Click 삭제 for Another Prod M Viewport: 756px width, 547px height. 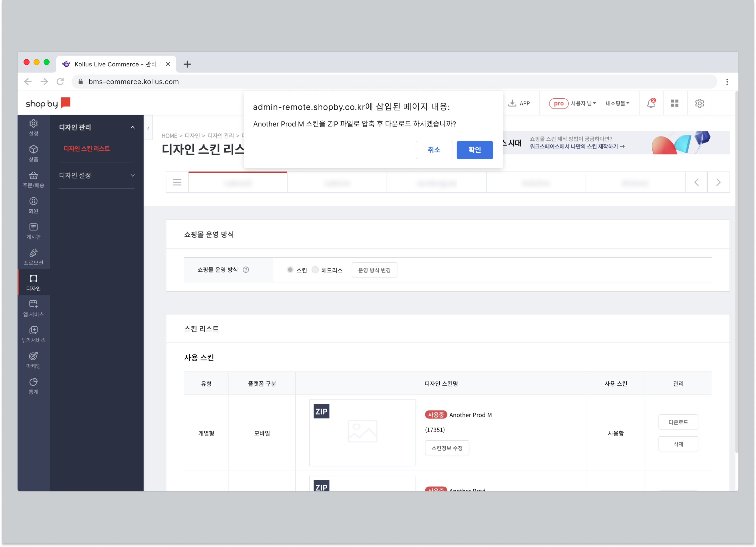[678, 444]
